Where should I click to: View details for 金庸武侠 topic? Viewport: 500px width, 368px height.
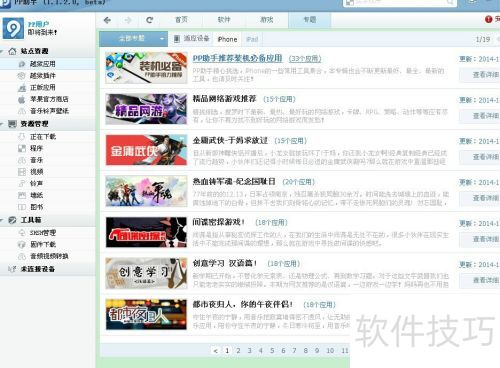pyautogui.click(x=480, y=157)
